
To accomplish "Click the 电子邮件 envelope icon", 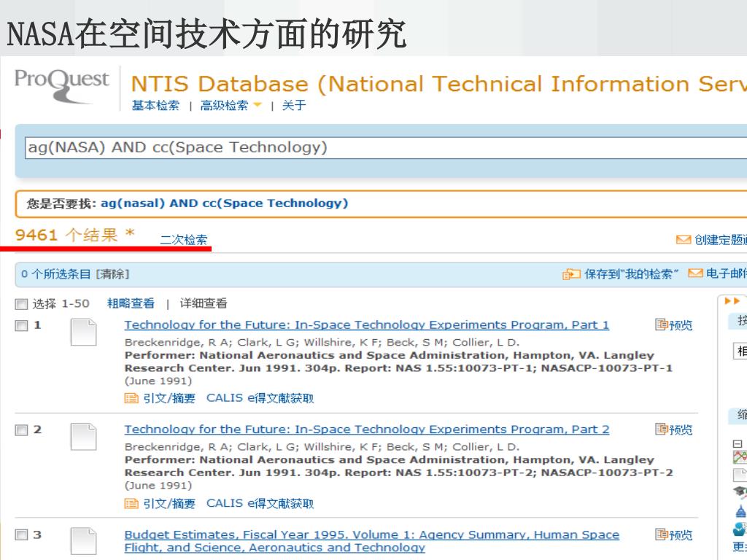I will point(695,273).
